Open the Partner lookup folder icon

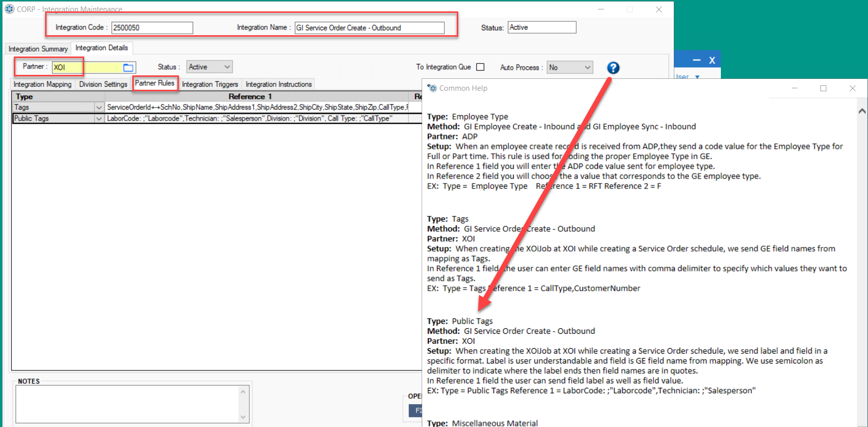pyautogui.click(x=128, y=67)
